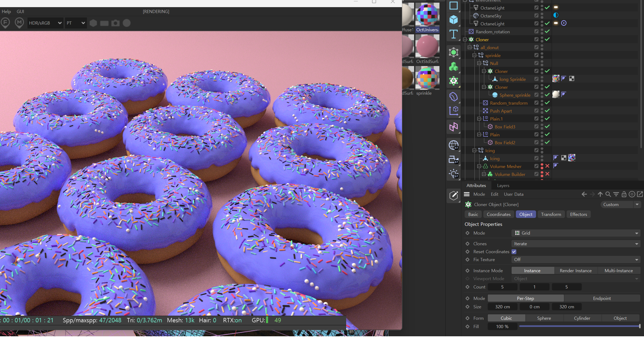Collapse the sprinkle null group
The height and width of the screenshot is (345, 644).
[x=474, y=55]
